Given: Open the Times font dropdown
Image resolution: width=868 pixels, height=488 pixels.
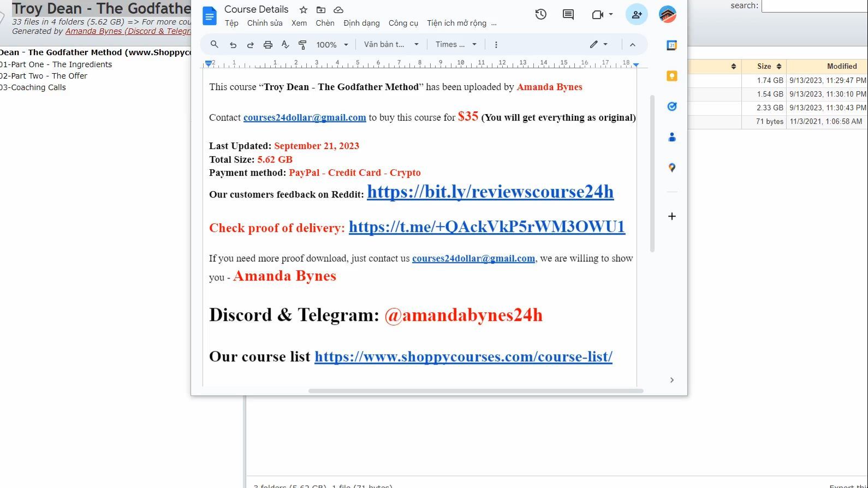Looking at the screenshot, I should [x=456, y=45].
